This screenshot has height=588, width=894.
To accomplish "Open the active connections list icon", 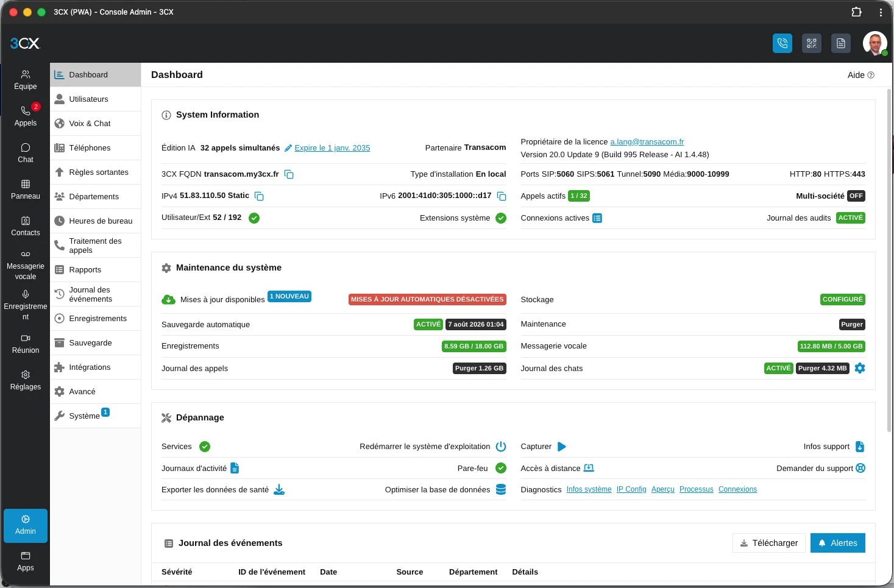I will point(597,218).
